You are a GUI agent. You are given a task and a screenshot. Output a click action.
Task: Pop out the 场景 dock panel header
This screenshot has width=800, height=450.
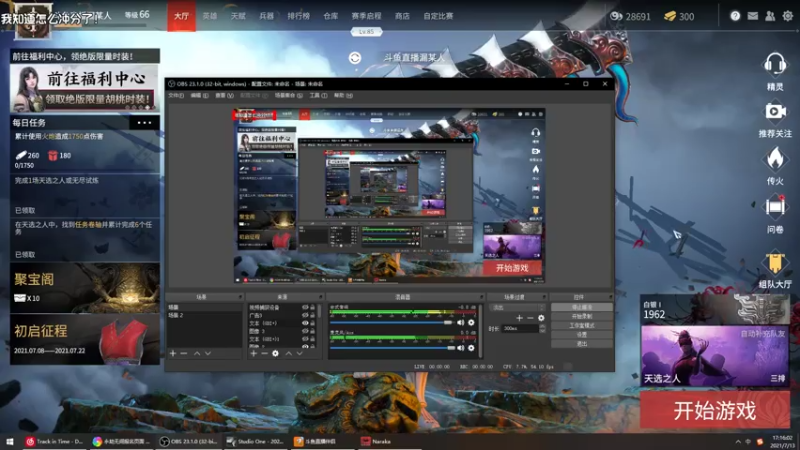pos(239,297)
